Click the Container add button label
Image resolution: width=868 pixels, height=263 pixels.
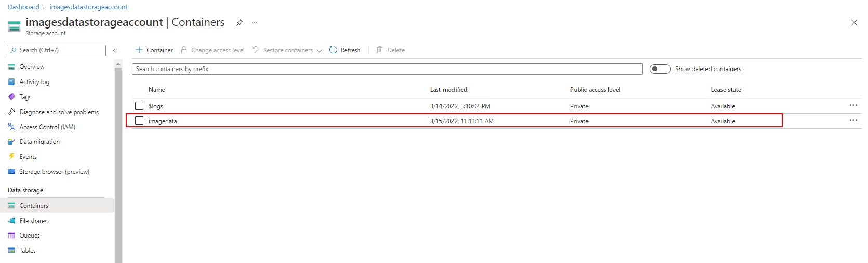click(159, 50)
